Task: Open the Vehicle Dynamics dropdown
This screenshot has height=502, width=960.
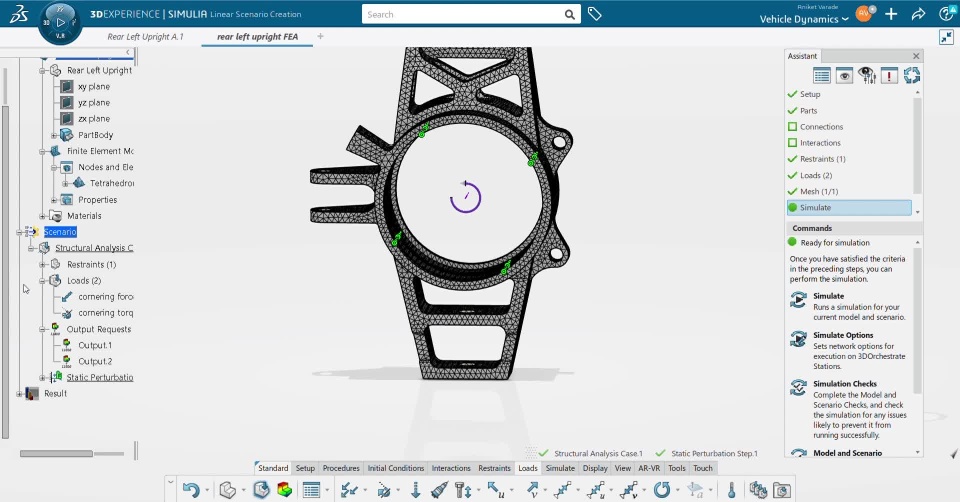Action: 804,19
